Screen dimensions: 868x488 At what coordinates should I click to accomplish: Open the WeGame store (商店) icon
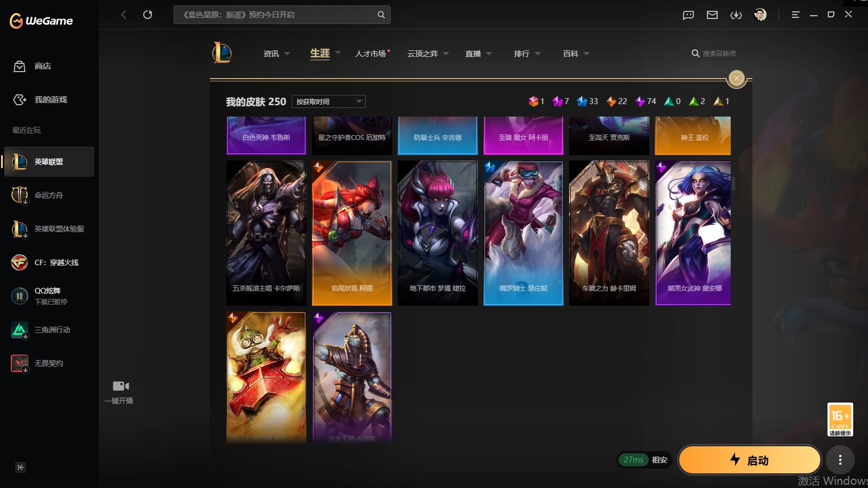click(x=20, y=66)
